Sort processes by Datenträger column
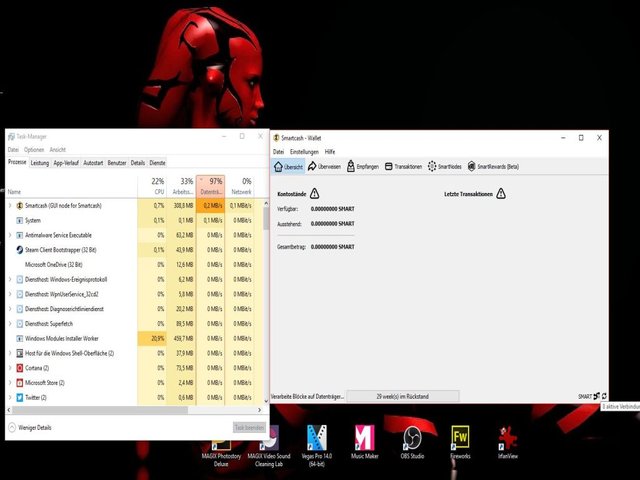The width and height of the screenshot is (640, 480). tap(210, 186)
